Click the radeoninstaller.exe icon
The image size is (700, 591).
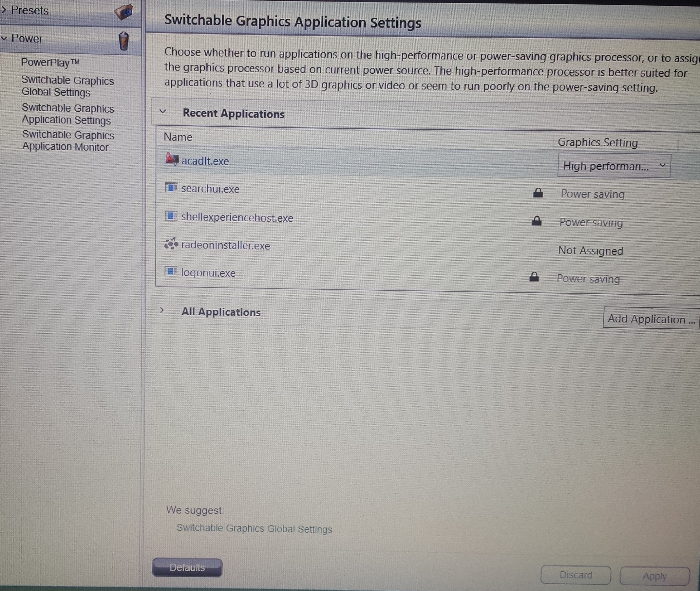click(171, 244)
